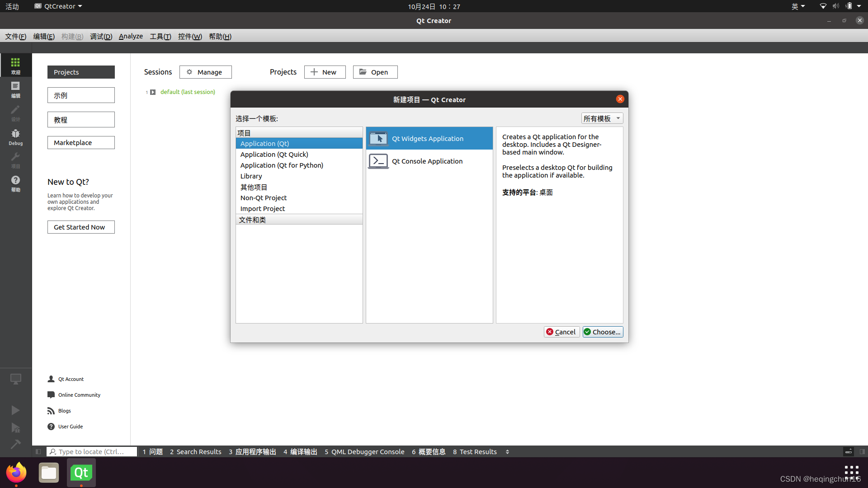The image size is (868, 488).
Task: Click the locator search field
Action: click(92, 451)
